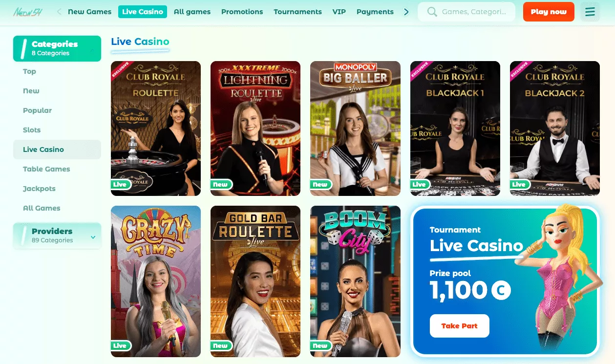
Task: Click Exclusive ribbon on Club Royale Blackjack 2
Action: tap(519, 70)
